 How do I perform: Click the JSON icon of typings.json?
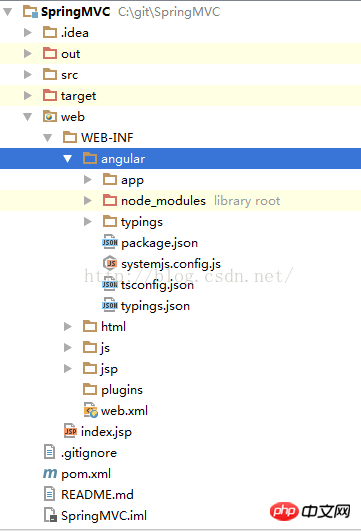coord(110,305)
